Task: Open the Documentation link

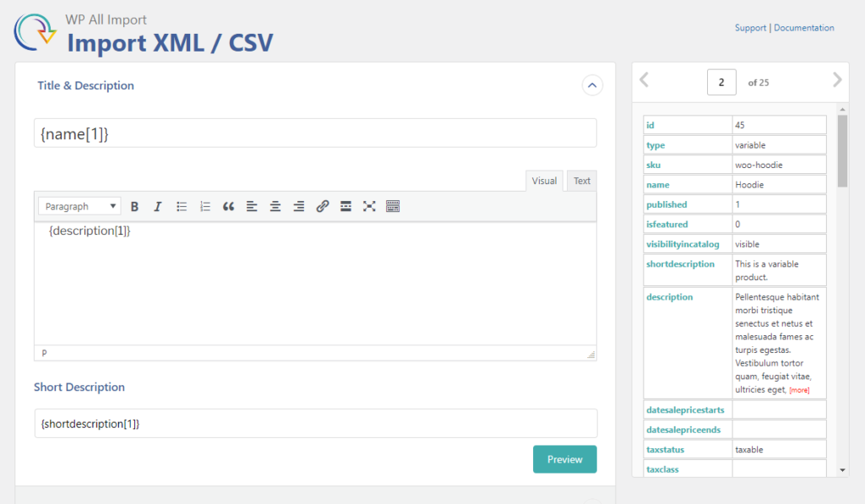Action: pos(803,28)
